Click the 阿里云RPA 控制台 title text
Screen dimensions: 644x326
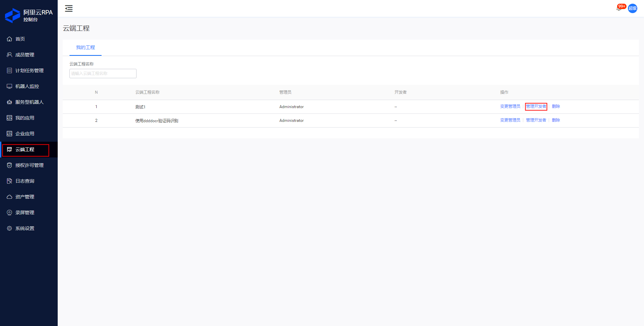[38, 15]
